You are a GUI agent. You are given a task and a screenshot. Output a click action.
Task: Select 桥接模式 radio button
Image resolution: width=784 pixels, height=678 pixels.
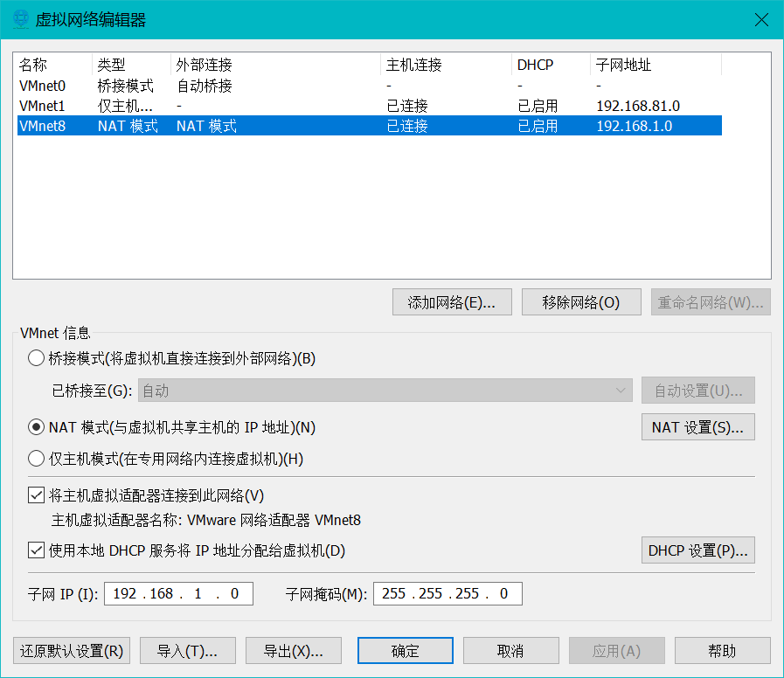[x=36, y=358]
